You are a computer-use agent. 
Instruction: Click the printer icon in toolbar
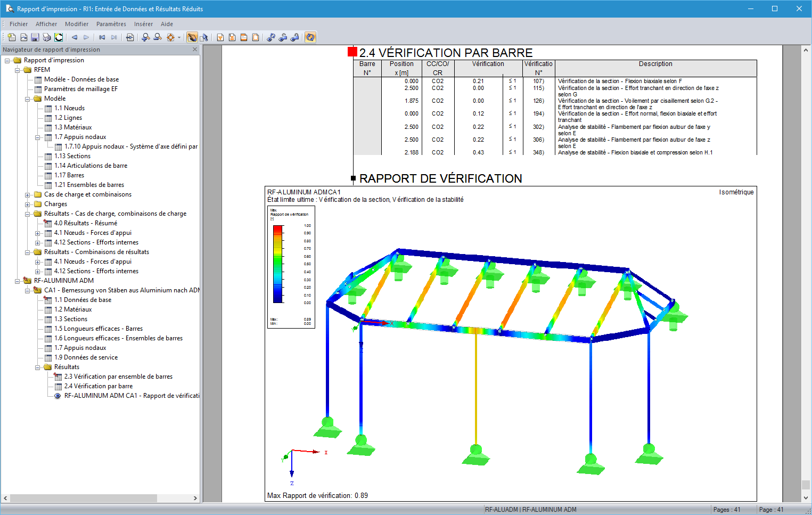tap(47, 37)
